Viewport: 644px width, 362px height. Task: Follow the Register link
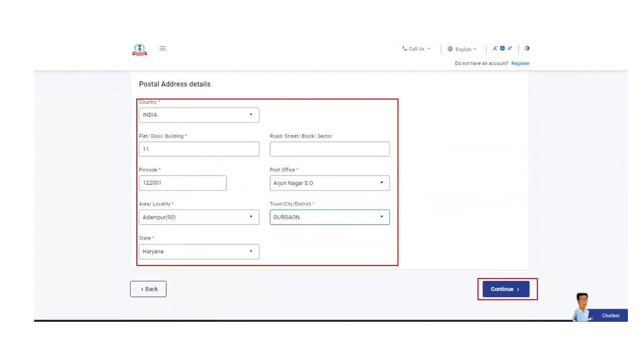[x=520, y=63]
